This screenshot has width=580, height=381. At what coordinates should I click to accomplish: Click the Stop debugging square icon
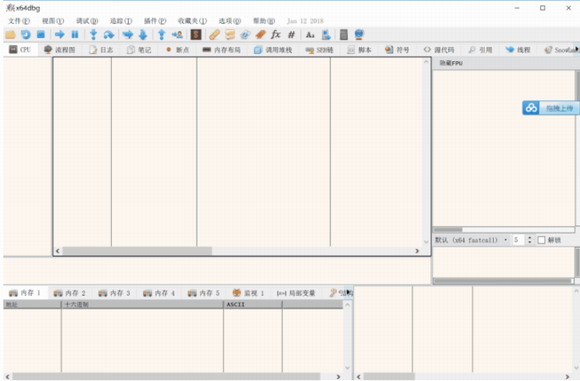41,35
